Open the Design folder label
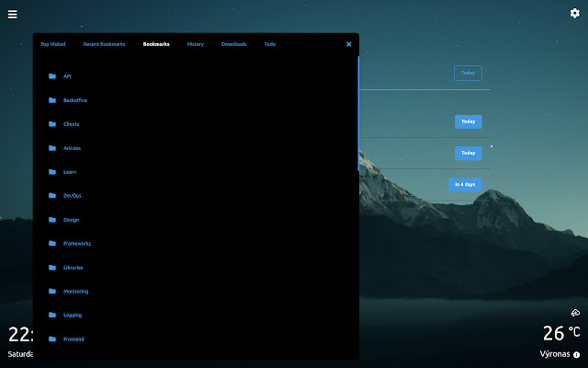This screenshot has height=368, width=588. (71, 220)
